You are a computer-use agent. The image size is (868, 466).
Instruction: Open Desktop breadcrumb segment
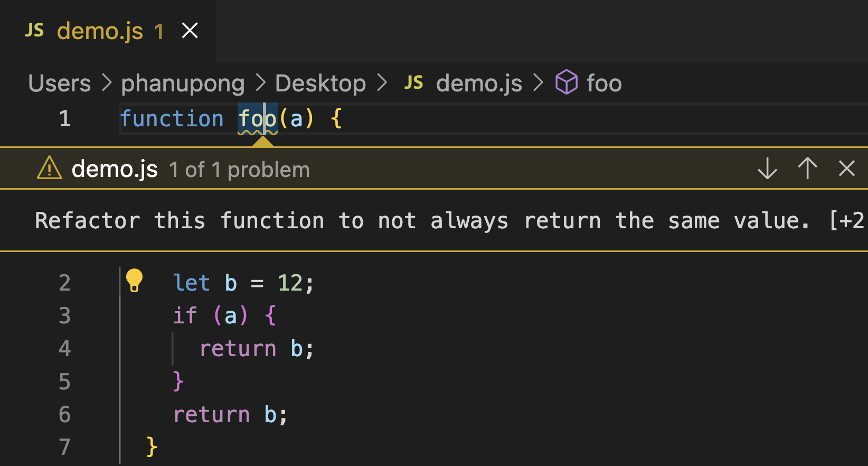tap(320, 83)
